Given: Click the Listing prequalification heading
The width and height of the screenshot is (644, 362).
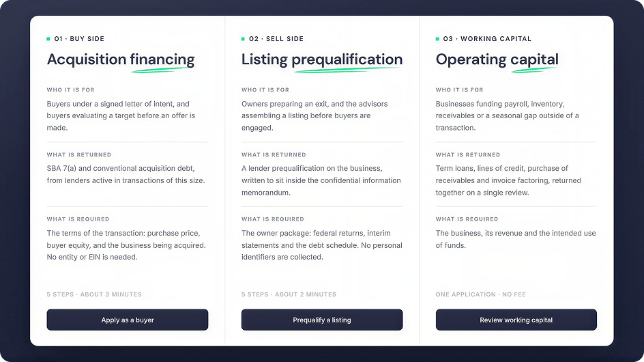Looking at the screenshot, I should tap(322, 59).
